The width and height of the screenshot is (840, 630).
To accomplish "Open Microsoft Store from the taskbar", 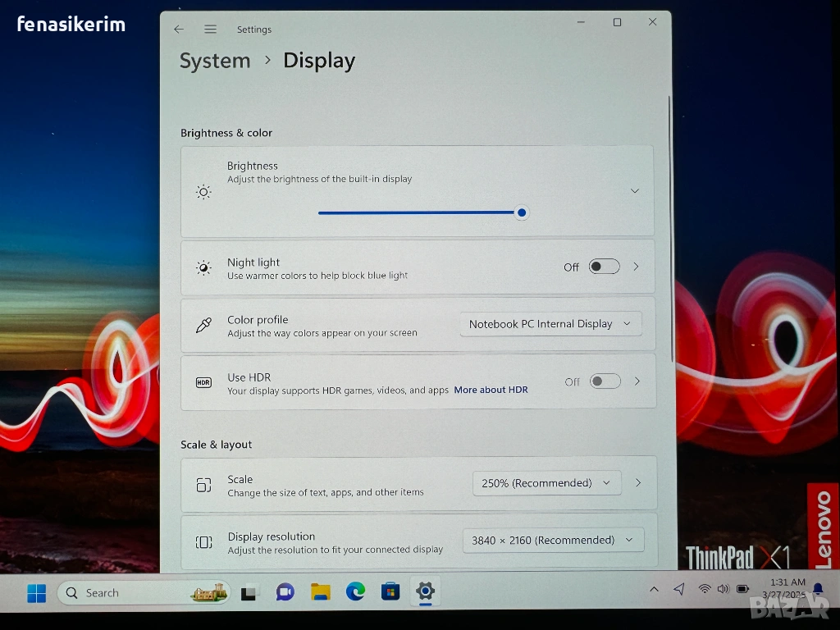I will click(x=390, y=591).
